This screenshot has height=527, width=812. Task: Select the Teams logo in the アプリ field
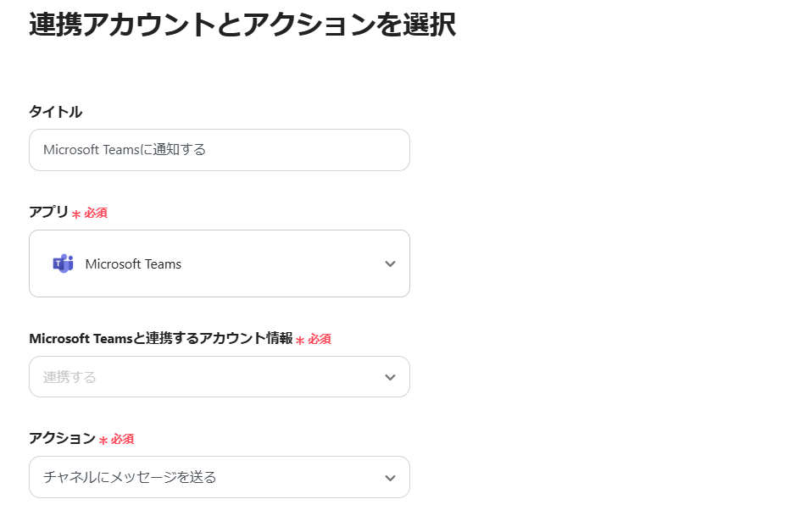pos(63,263)
